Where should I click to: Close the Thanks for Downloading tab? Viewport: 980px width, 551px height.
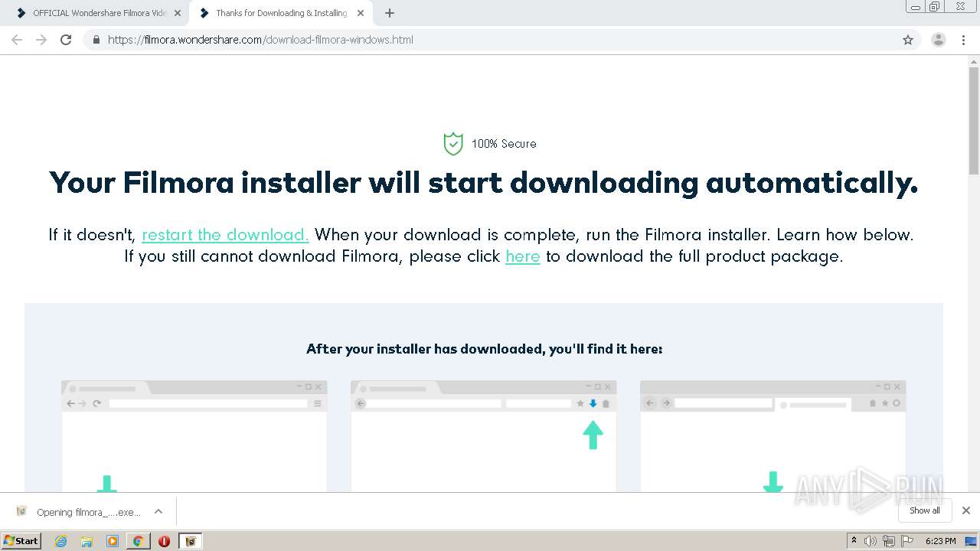(360, 13)
